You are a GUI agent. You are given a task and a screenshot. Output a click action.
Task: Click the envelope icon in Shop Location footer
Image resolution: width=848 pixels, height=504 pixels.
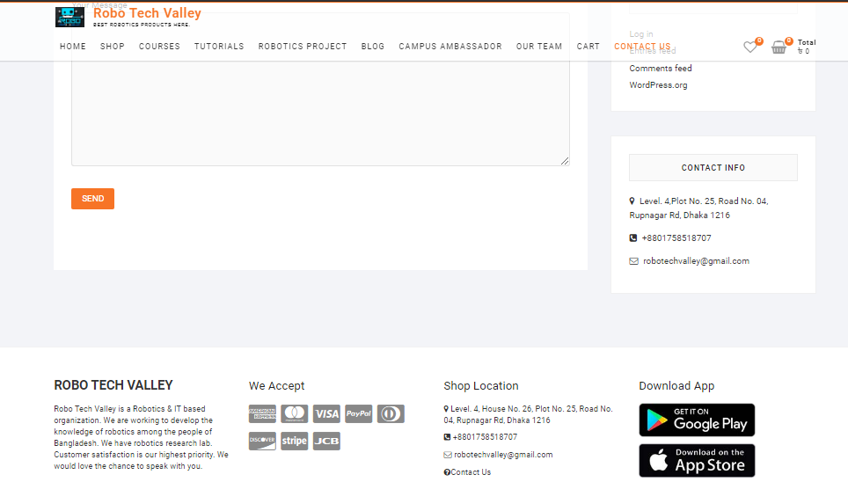pyautogui.click(x=448, y=455)
